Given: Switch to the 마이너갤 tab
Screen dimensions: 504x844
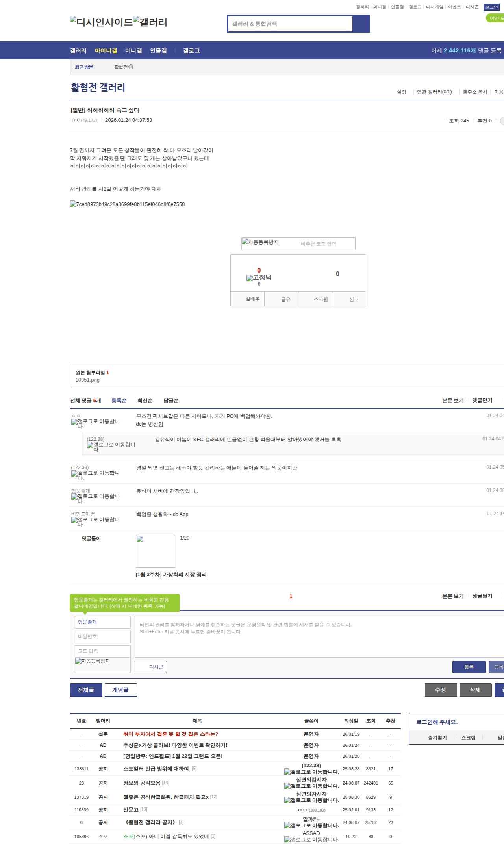Looking at the screenshot, I should [106, 51].
